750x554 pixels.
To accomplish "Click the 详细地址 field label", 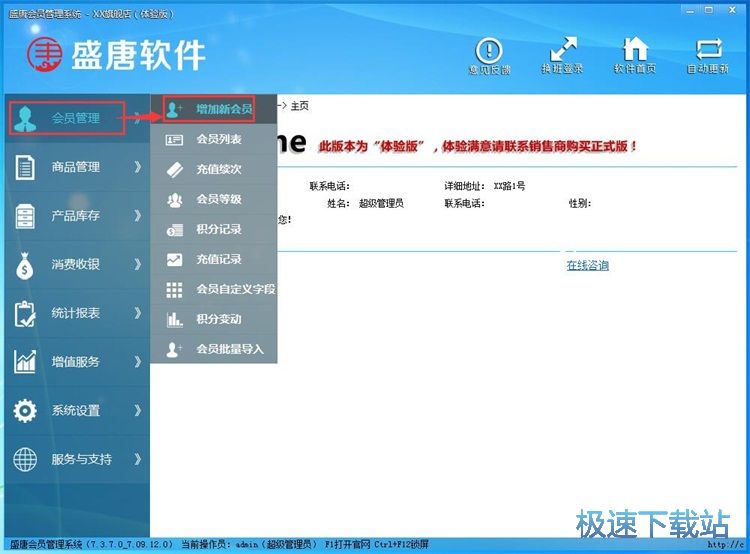I will click(x=465, y=186).
